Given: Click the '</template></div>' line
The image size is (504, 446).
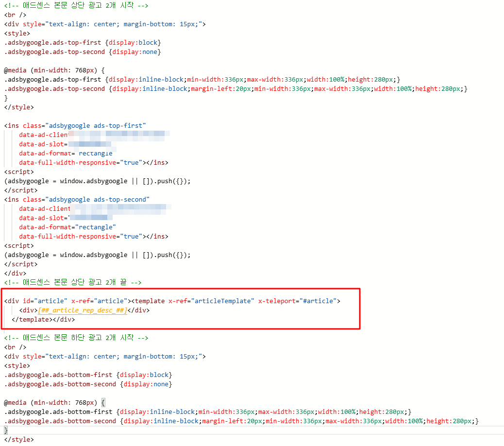Looking at the screenshot, I should 43,320.
